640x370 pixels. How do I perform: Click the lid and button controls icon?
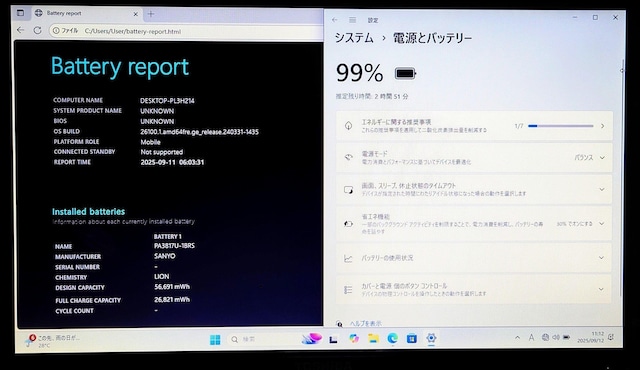pos(348,290)
